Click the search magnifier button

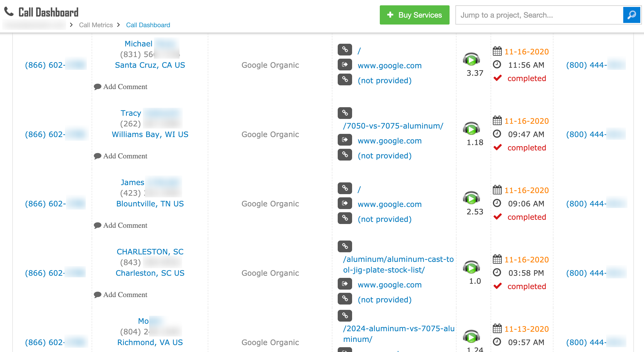click(x=631, y=15)
